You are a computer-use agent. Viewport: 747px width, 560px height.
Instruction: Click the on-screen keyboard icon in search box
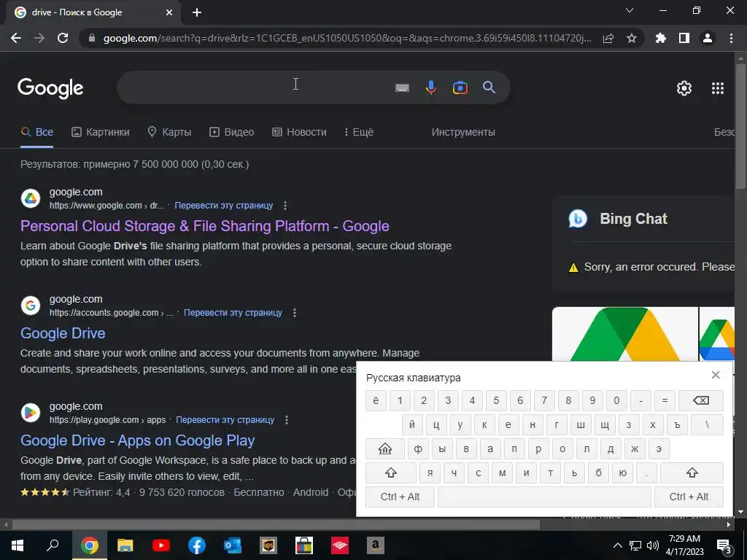tap(402, 87)
